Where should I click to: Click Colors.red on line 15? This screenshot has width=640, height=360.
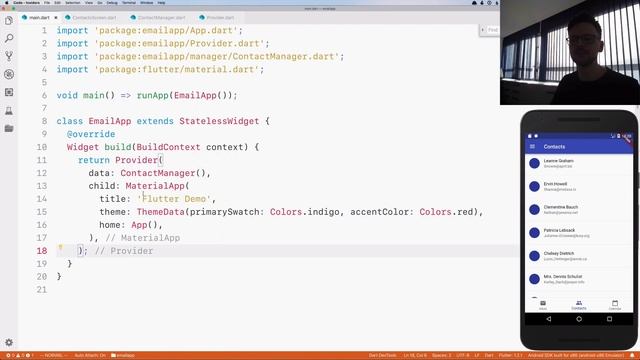(x=447, y=212)
